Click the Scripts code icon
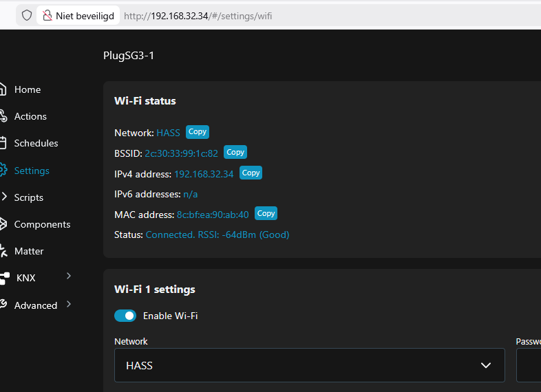The width and height of the screenshot is (541, 392). click(x=3, y=197)
